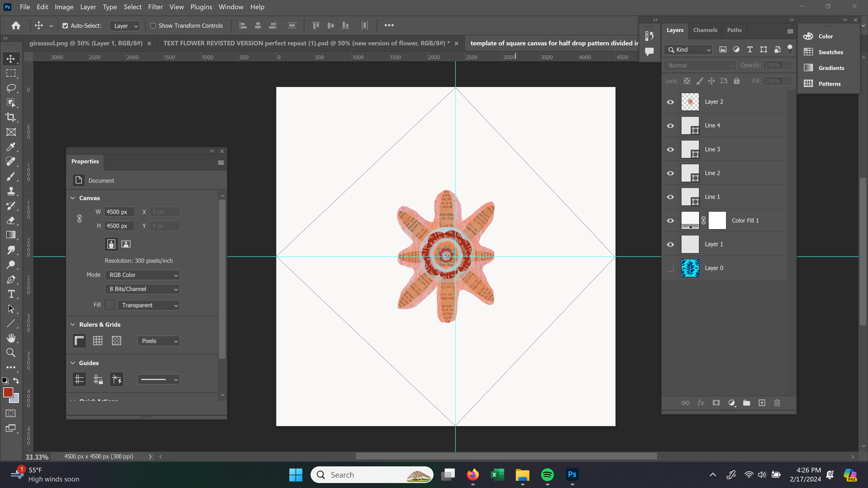Create a new layer with plus icon

[762, 403]
